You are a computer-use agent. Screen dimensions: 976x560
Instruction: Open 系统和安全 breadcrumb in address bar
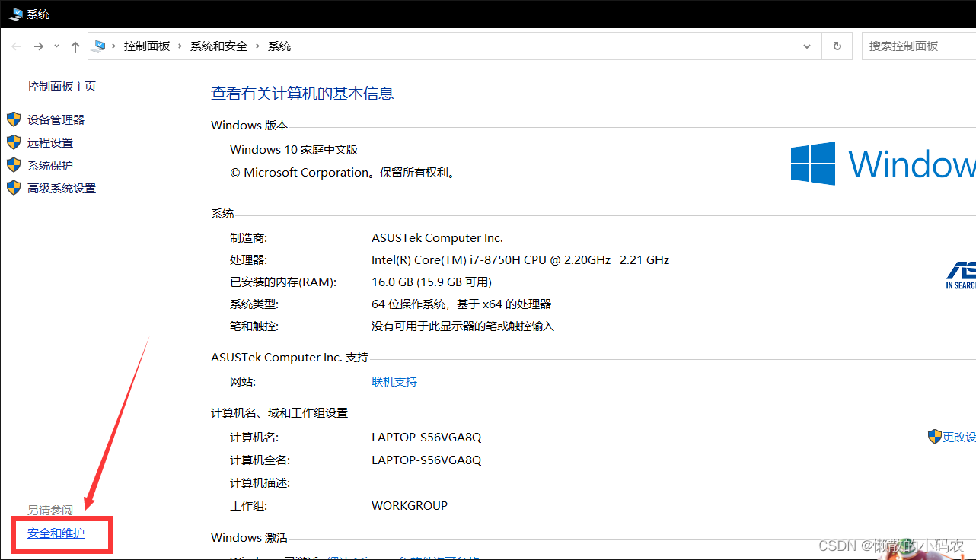tap(218, 46)
